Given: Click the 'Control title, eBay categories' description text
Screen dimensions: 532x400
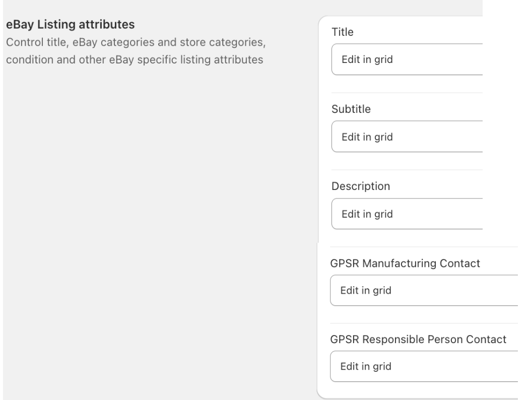Looking at the screenshot, I should coord(136,51).
